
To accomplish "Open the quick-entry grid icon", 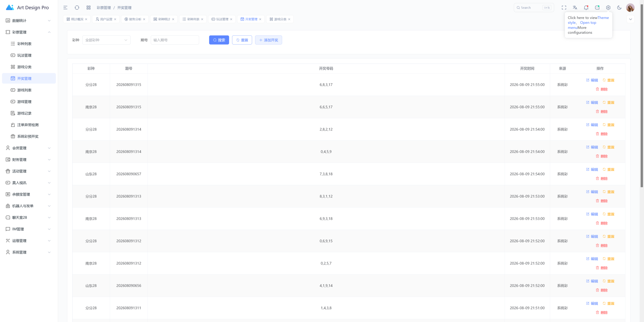I will pyautogui.click(x=89, y=8).
